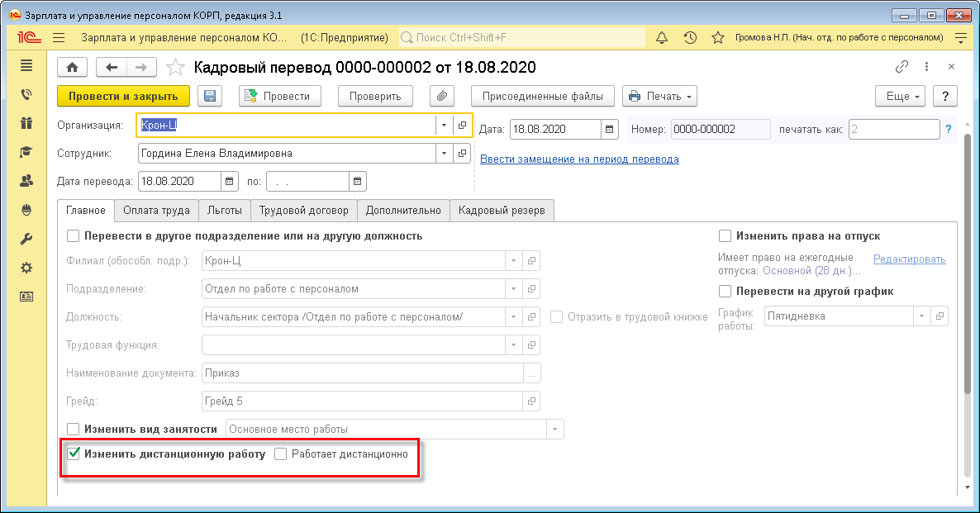Open Еще dropdown menu

tap(900, 96)
